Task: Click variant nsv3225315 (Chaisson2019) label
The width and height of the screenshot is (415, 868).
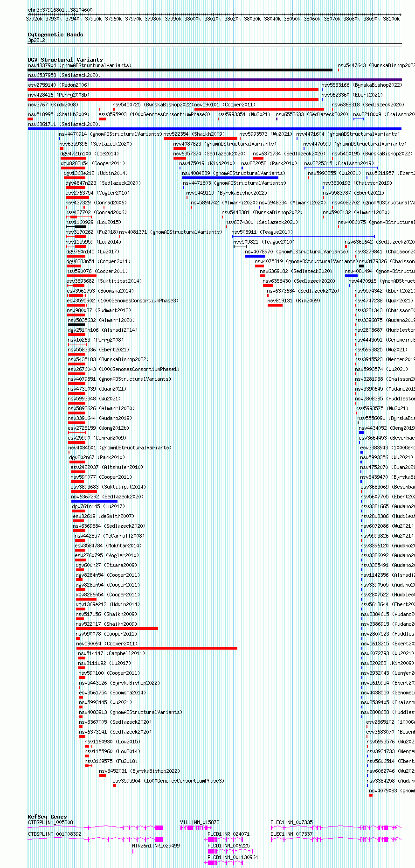Action: pyautogui.click(x=339, y=163)
